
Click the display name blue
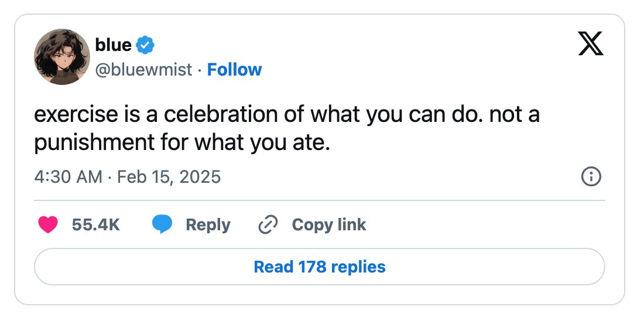[114, 45]
